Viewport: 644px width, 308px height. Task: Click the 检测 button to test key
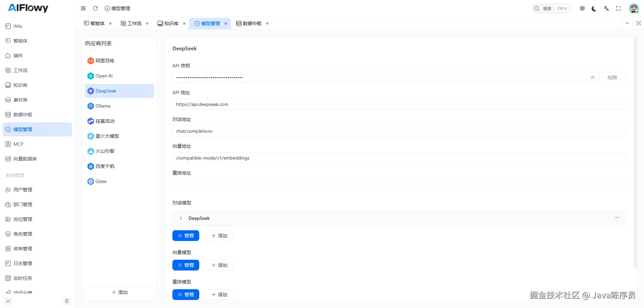tap(612, 77)
